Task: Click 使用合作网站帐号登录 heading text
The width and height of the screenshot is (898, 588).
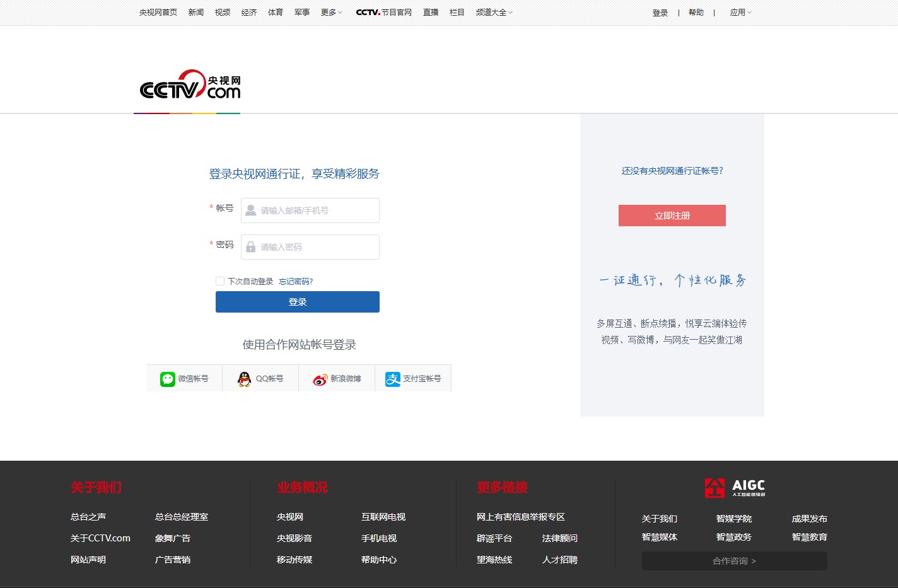Action: point(300,345)
